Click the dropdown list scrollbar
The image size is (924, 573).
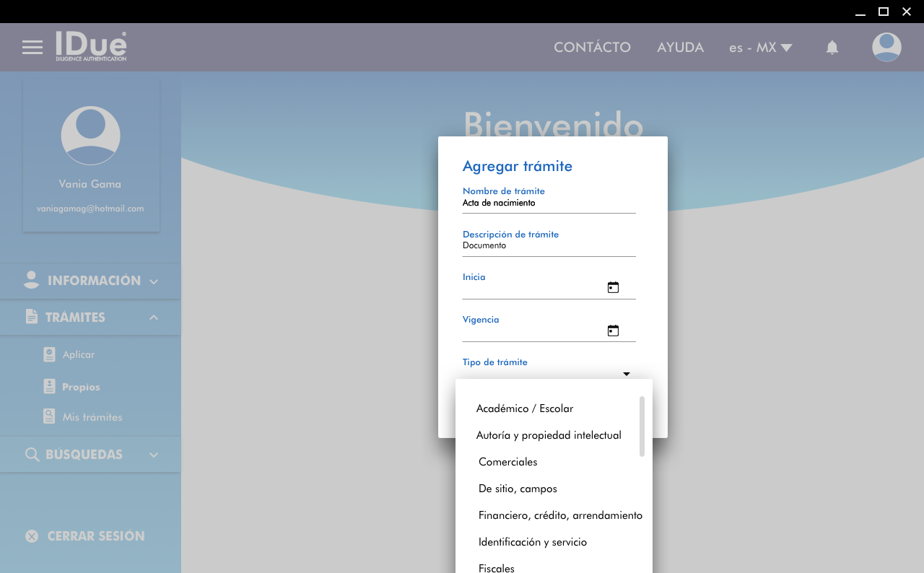pos(642,426)
